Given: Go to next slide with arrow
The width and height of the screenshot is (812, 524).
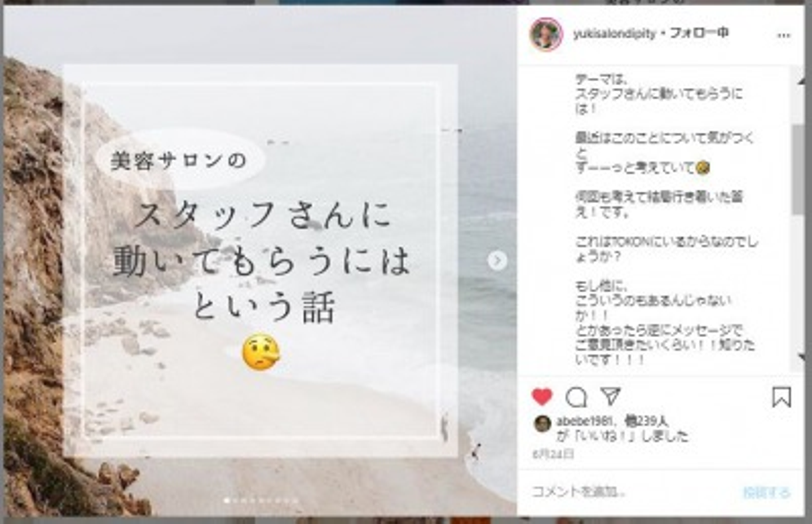Looking at the screenshot, I should pyautogui.click(x=497, y=260).
